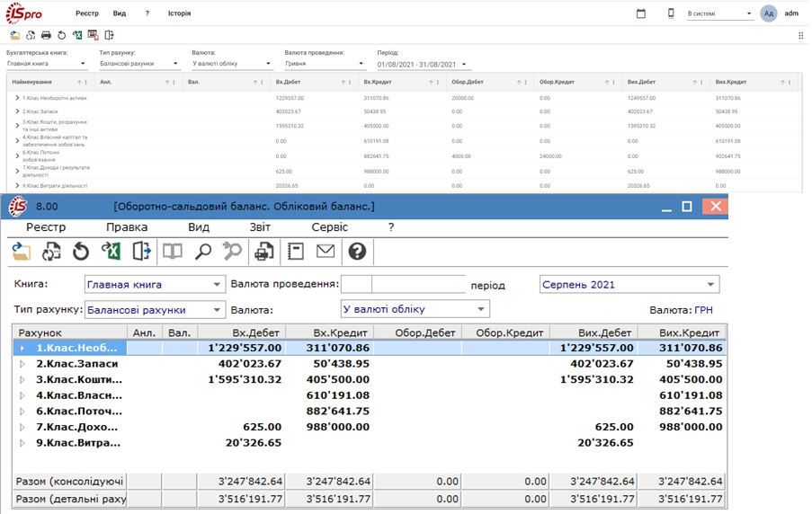Viewport: 812px width, 514px height.
Task: Open Сервіс menu in desktop window
Action: click(x=329, y=227)
